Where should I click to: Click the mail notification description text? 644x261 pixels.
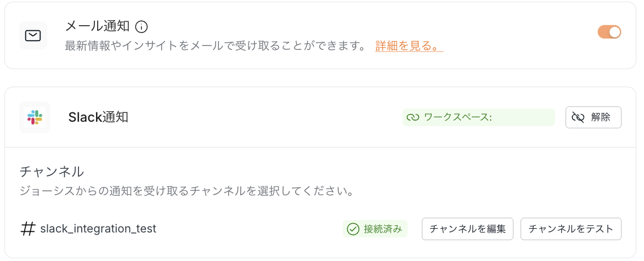pyautogui.click(x=215, y=46)
